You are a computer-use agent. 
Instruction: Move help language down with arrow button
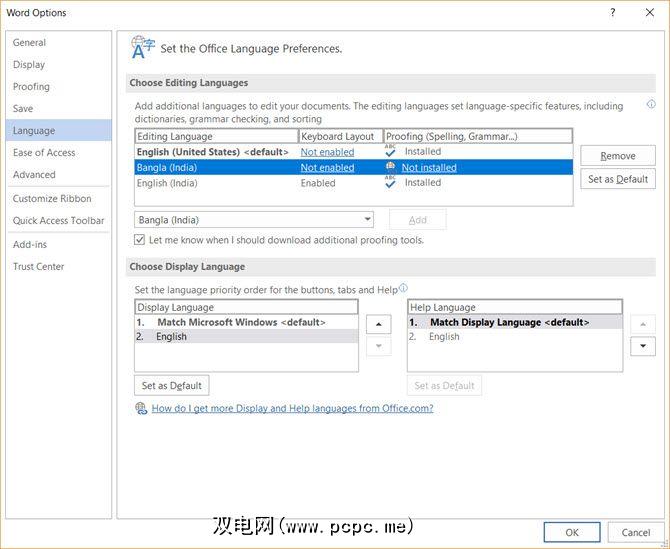click(x=643, y=346)
